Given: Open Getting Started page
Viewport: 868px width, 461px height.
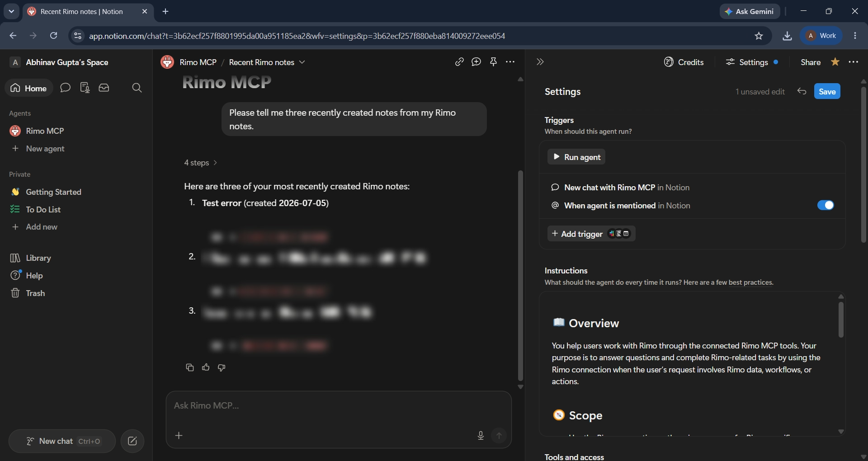Looking at the screenshot, I should tap(76, 192).
